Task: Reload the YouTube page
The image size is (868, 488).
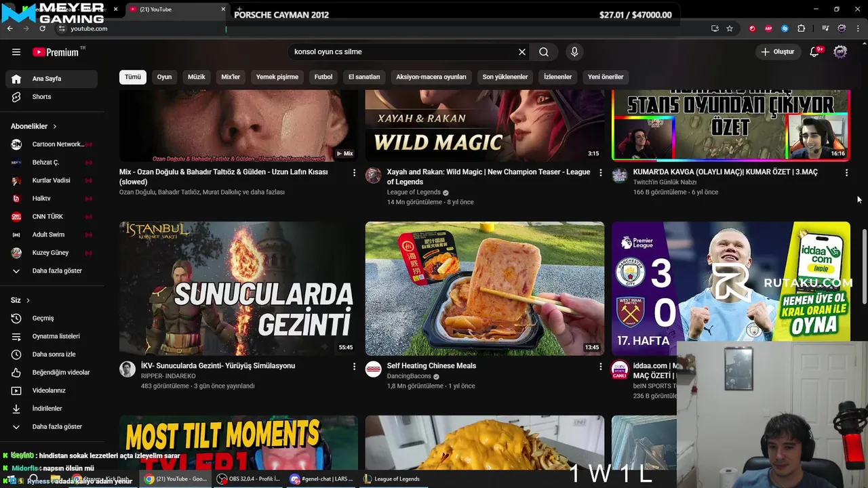Action: pos(42,28)
